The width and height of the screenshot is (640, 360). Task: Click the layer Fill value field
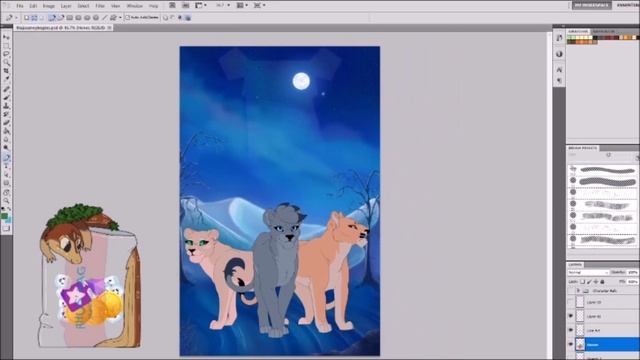632,282
